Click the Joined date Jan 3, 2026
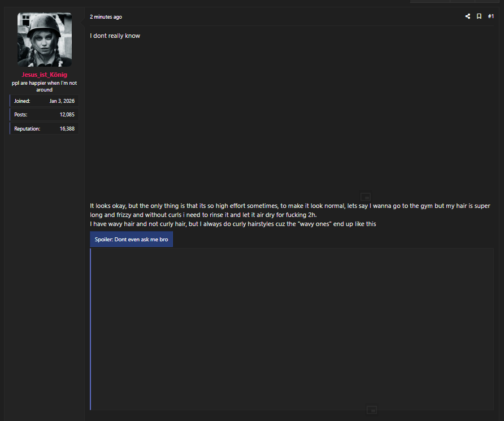Image resolution: width=504 pixels, height=421 pixels. [x=62, y=101]
